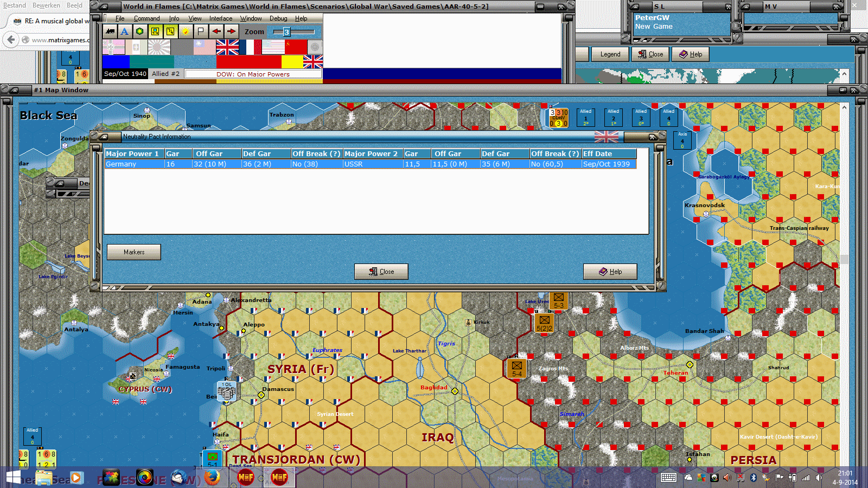The height and width of the screenshot is (488, 868).
Task: Click the yellow colour block under flags
Action: tap(292, 61)
